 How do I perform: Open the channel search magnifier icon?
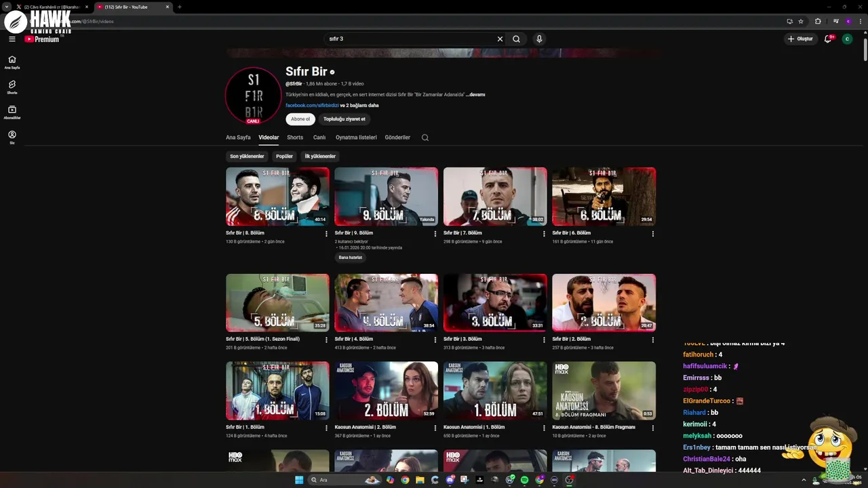[x=425, y=137]
